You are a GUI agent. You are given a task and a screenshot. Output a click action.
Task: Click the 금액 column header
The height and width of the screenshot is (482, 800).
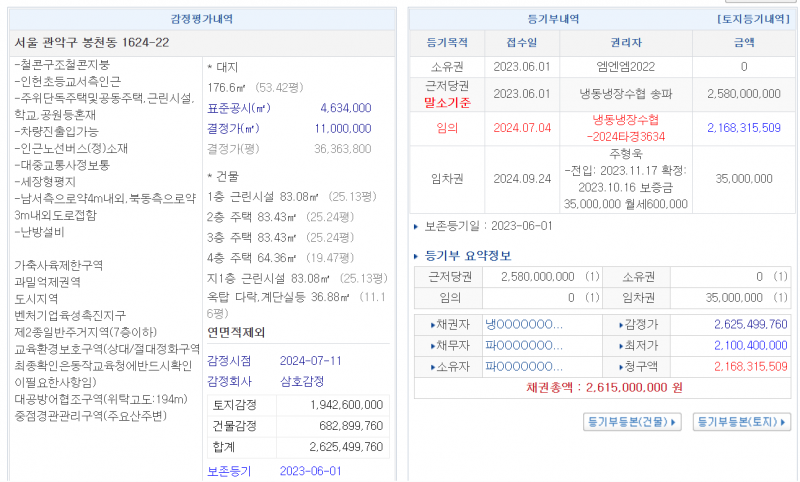(x=744, y=43)
